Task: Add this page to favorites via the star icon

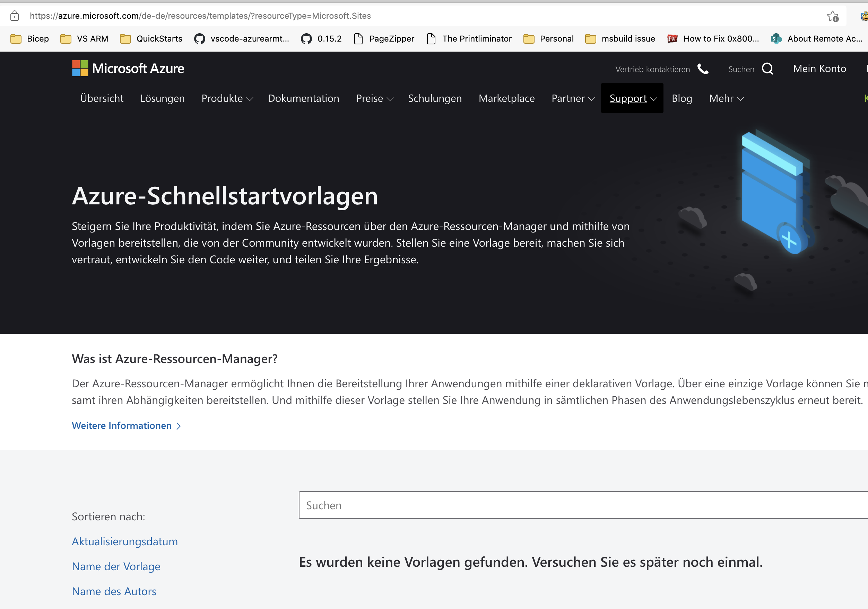Action: 833,16
